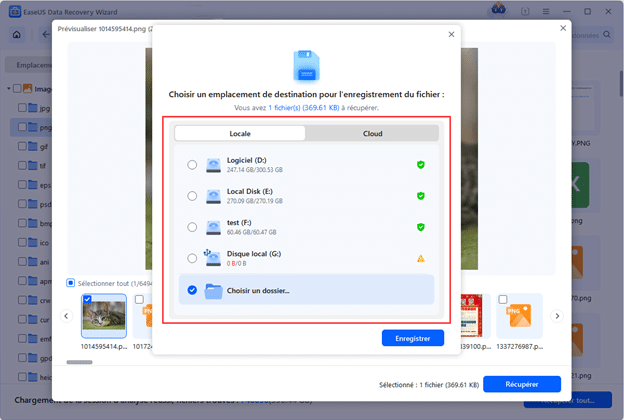The width and height of the screenshot is (624, 420).
Task: Check the gif folder checkbox
Action: pyautogui.click(x=22, y=146)
